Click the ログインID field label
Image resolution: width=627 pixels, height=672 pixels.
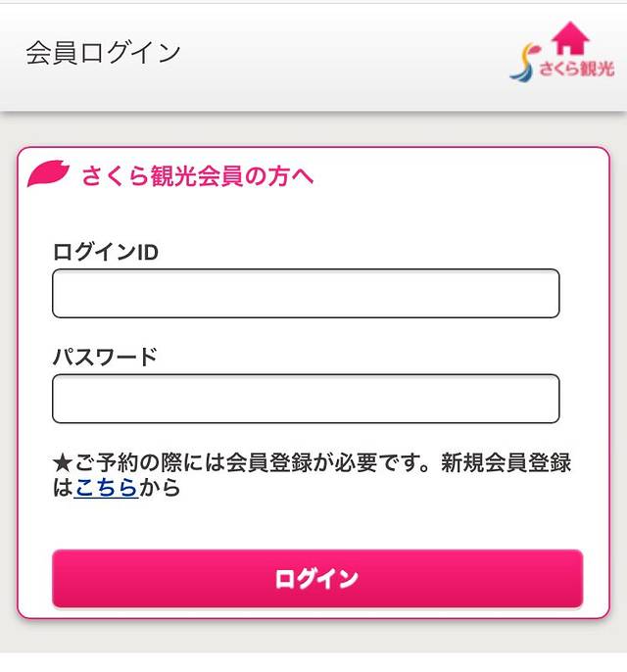point(106,253)
